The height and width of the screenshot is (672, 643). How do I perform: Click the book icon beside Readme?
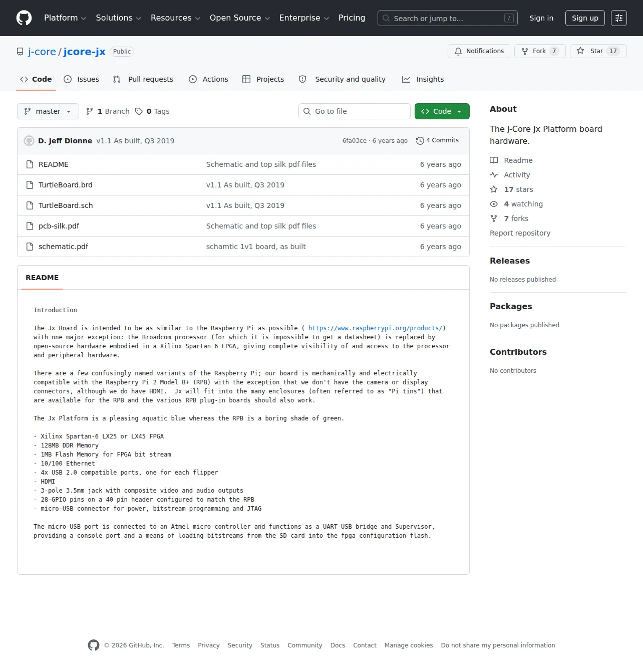pyautogui.click(x=494, y=160)
